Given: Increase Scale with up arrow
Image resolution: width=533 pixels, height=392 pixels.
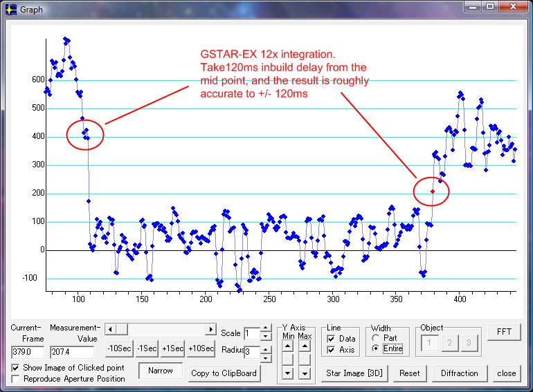Looking at the screenshot, I should point(266,328).
